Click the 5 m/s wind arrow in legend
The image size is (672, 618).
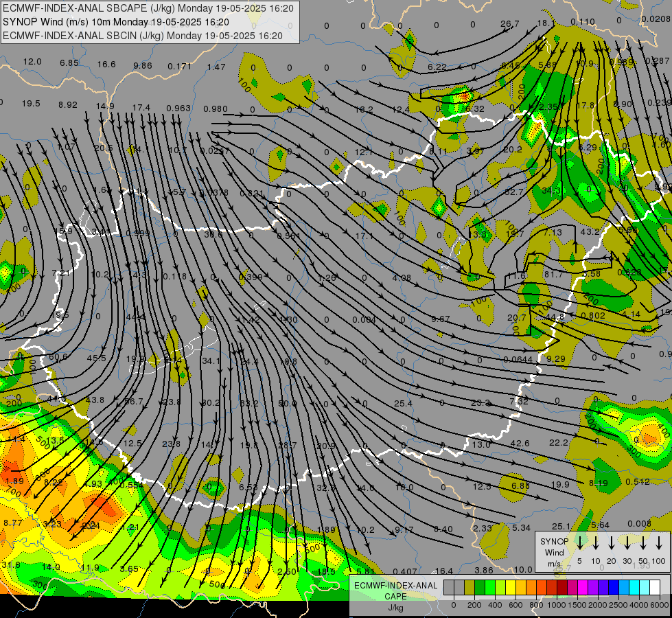[x=580, y=542]
